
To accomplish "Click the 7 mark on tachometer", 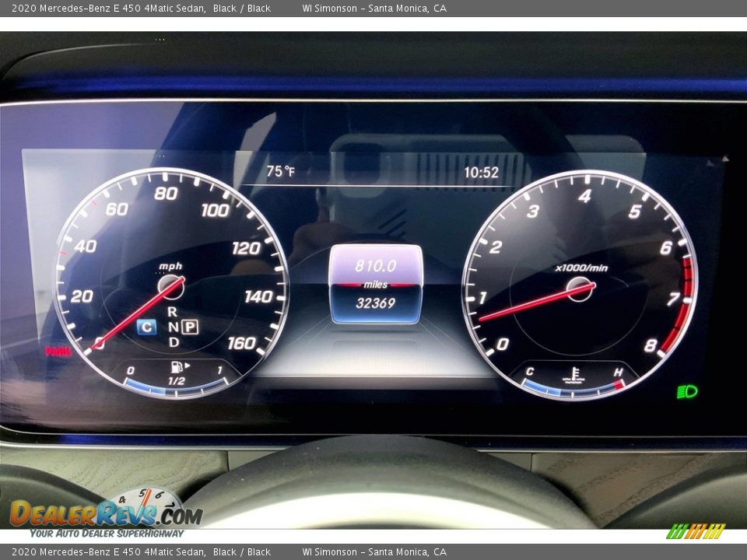I will tap(673, 299).
